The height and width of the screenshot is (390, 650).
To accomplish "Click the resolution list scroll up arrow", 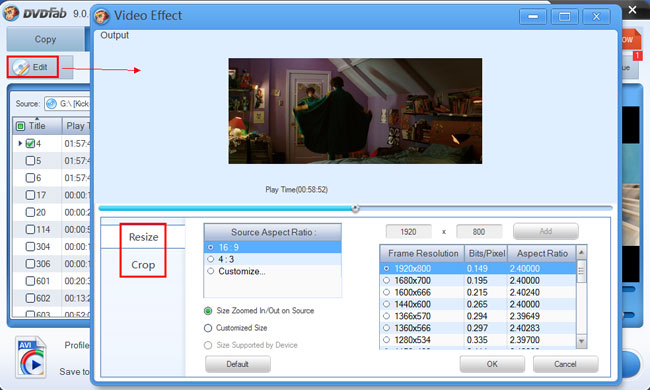I will click(581, 252).
